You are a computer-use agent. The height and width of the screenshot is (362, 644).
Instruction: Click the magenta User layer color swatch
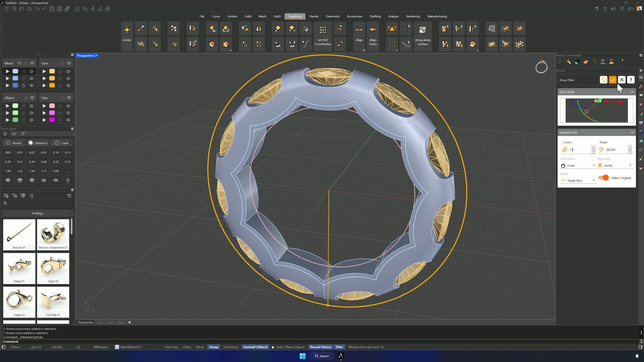pyautogui.click(x=52, y=120)
